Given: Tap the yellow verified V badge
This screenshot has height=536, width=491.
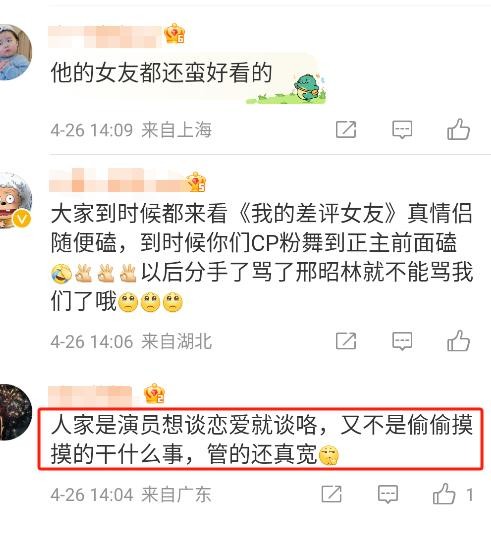Looking at the screenshot, I should 22,219.
